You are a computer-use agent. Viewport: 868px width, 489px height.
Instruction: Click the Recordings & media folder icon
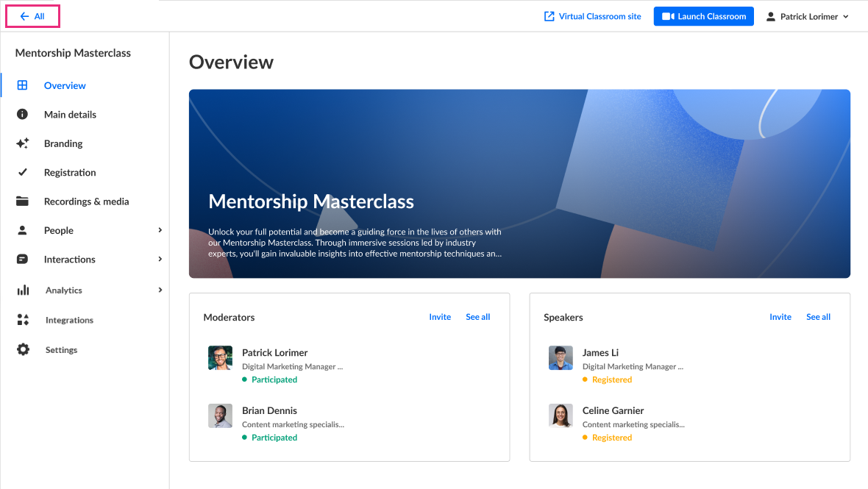click(22, 201)
